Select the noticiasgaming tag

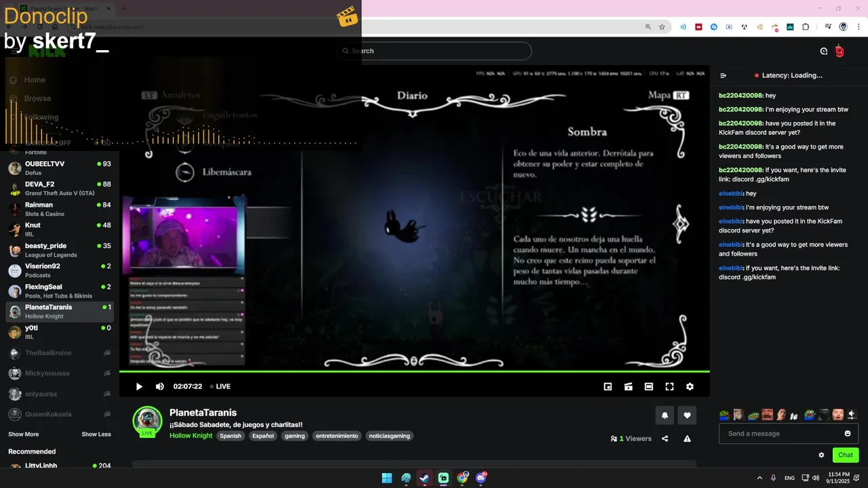[x=390, y=436]
